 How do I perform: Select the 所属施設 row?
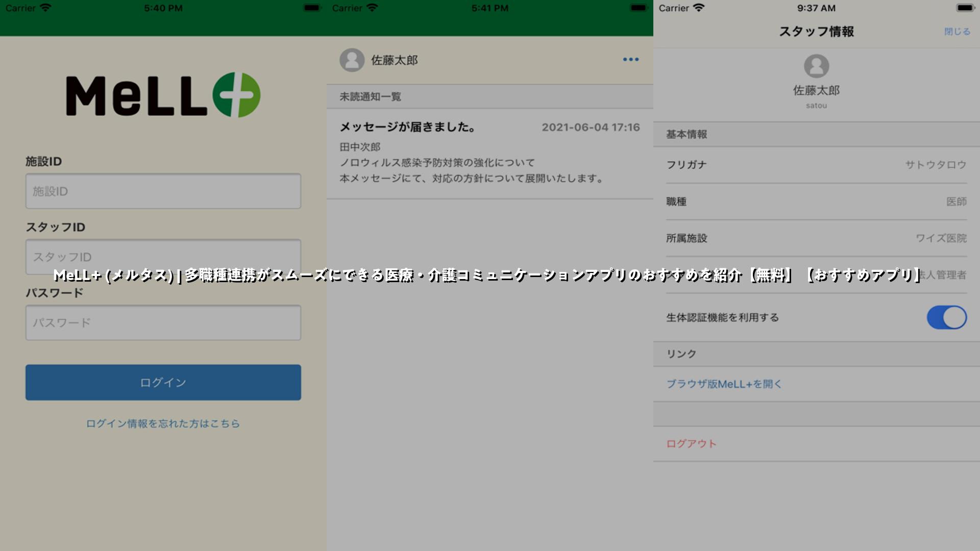coord(817,238)
